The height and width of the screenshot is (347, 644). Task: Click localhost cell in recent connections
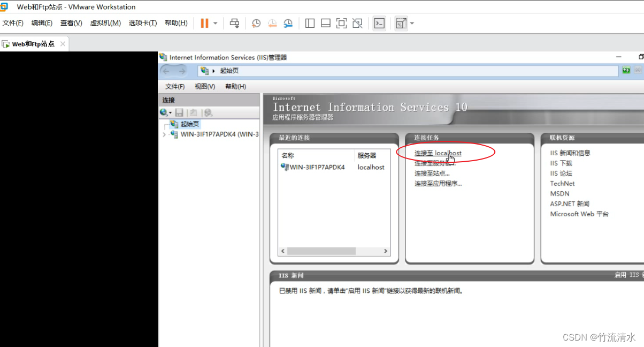pos(371,167)
